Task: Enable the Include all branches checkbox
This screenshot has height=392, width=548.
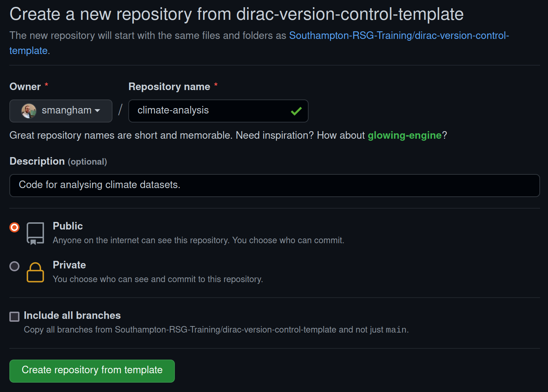Action: pyautogui.click(x=14, y=317)
